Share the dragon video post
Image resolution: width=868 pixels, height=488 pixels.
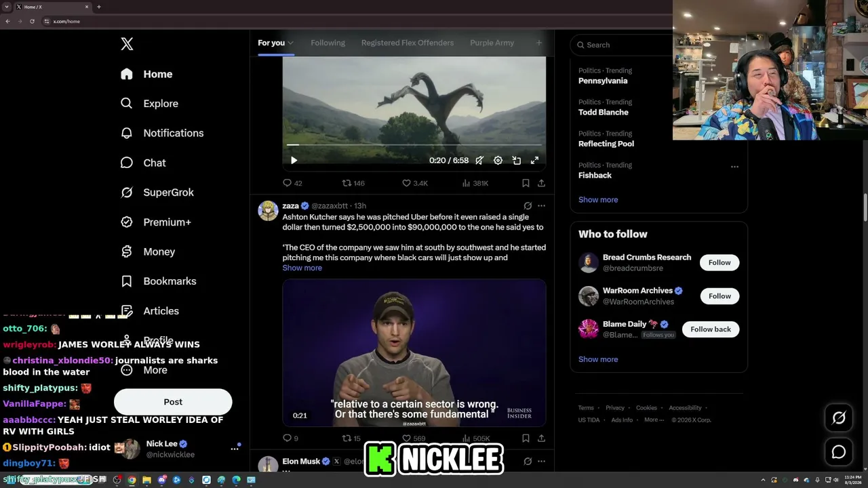tap(541, 183)
